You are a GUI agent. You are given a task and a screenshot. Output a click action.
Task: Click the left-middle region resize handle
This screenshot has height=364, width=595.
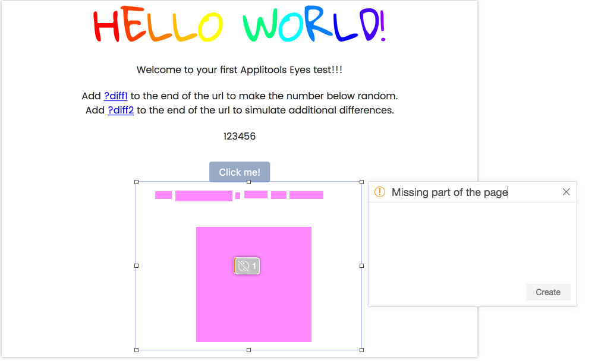pos(137,266)
